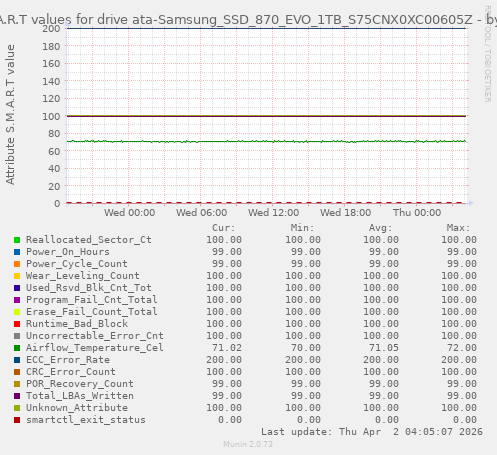
Task: Select the Wear_Leveling_Count legend label
Action: (x=83, y=276)
